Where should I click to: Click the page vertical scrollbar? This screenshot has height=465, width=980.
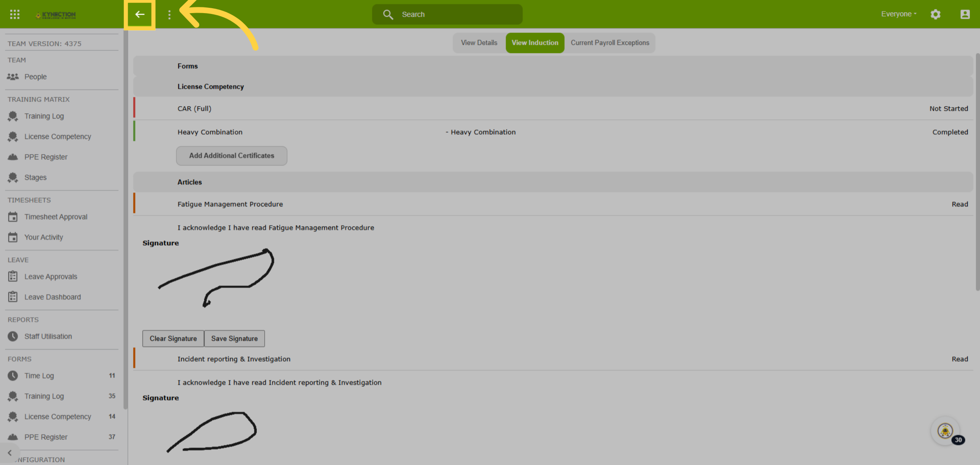(x=978, y=172)
